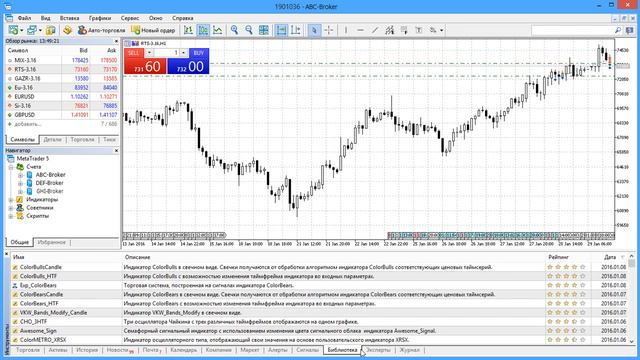Select the vertical line drawing tool
This screenshot has width=640, height=360.
pyautogui.click(x=346, y=30)
